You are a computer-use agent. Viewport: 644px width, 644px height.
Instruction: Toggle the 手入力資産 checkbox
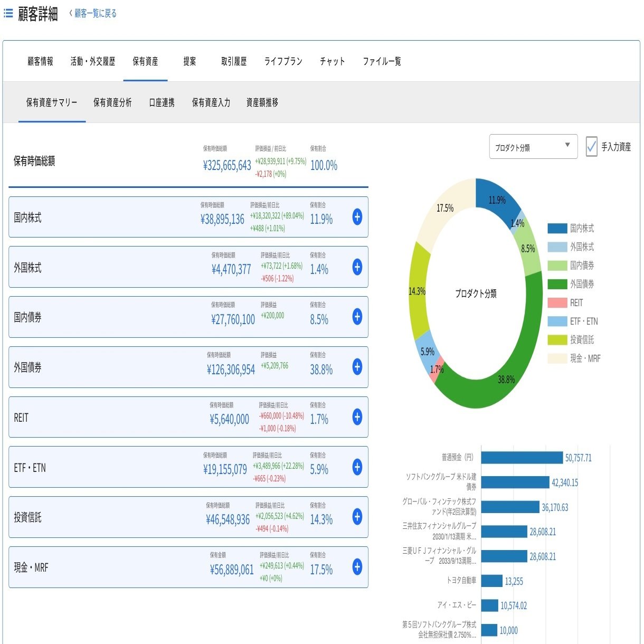[592, 146]
